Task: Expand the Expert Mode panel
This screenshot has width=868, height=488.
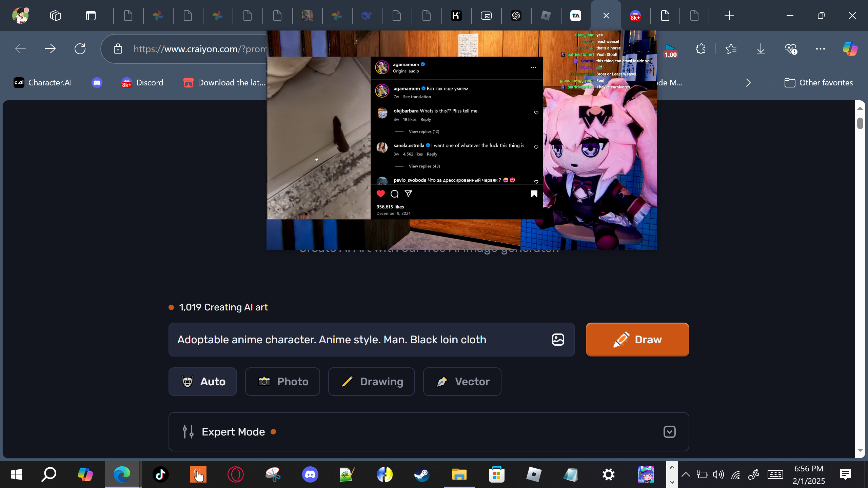Action: tap(669, 432)
